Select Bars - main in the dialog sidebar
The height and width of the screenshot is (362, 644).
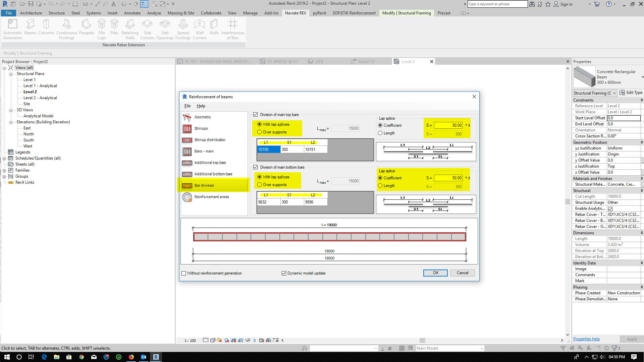pos(204,151)
